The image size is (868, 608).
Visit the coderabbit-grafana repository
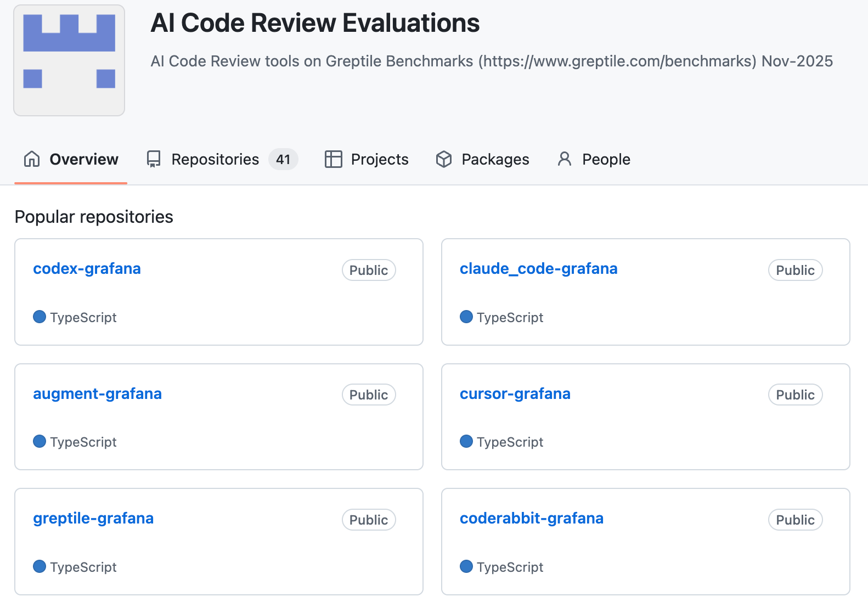pos(531,519)
